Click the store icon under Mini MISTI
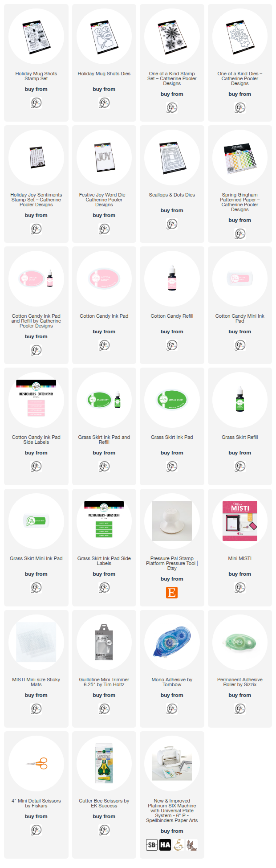This screenshot has height=868, width=276. pos(240,588)
